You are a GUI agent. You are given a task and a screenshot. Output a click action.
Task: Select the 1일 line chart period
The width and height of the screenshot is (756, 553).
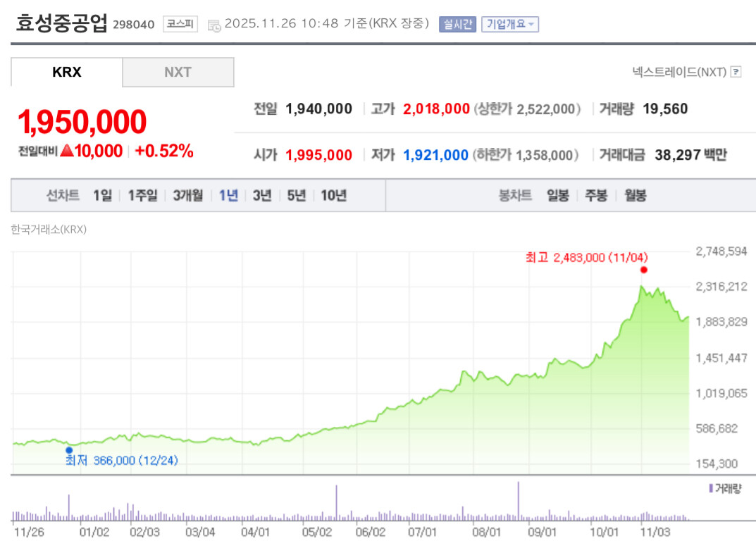coord(102,195)
